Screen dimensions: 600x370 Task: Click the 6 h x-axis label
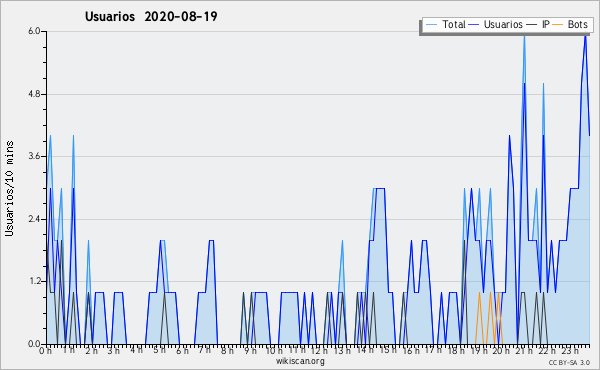[182, 350]
